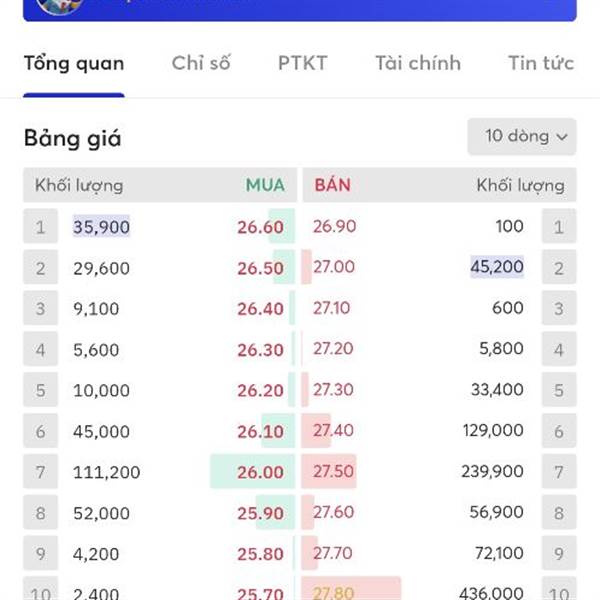
Task: Tap buy price 26.00 depth bar
Action: pos(253,472)
